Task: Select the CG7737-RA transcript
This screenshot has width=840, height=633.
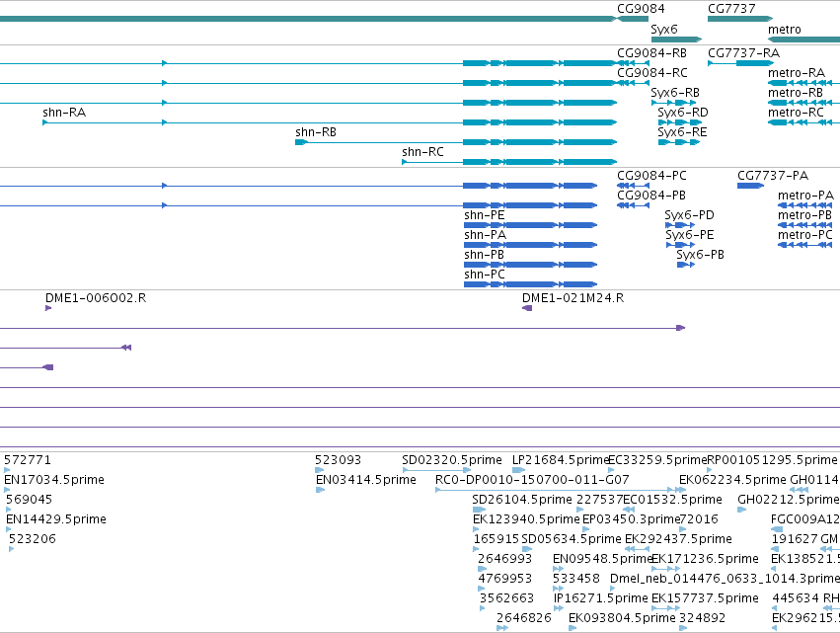Action: coord(740,63)
